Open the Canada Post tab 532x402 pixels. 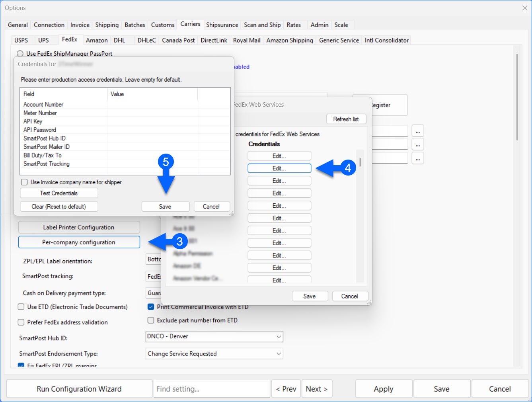point(178,40)
